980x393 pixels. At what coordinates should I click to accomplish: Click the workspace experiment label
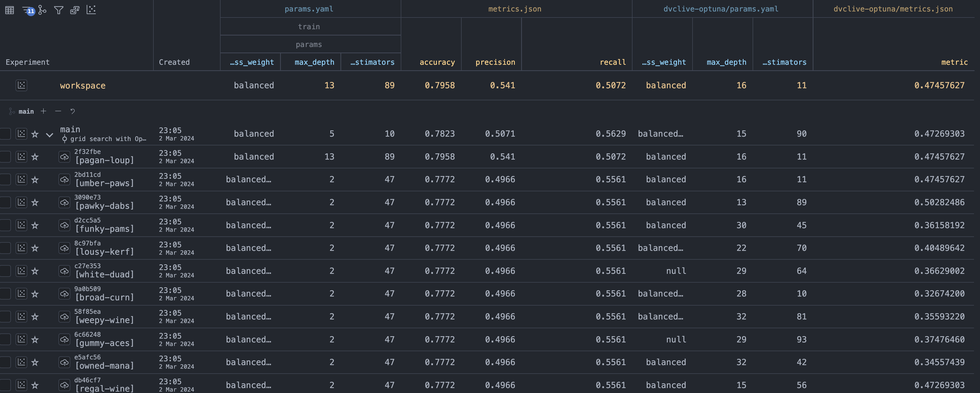click(x=82, y=86)
